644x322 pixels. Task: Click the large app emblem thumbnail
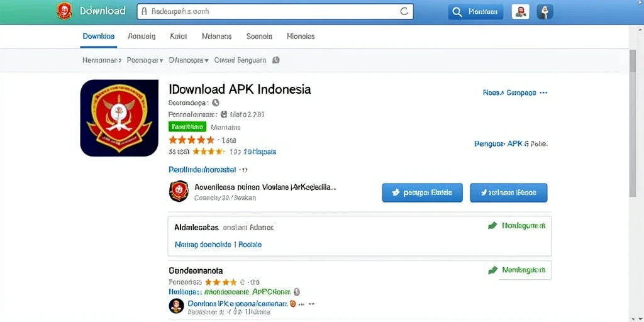click(119, 118)
